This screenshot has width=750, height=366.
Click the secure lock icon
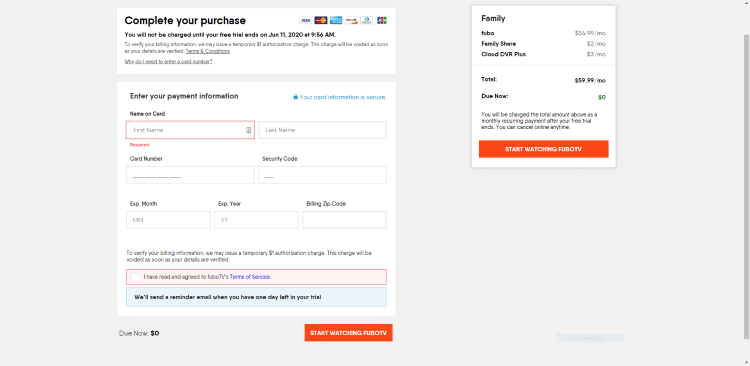click(x=296, y=97)
